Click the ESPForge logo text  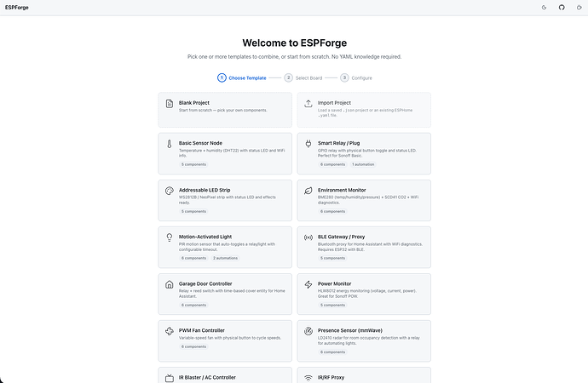[x=17, y=8]
